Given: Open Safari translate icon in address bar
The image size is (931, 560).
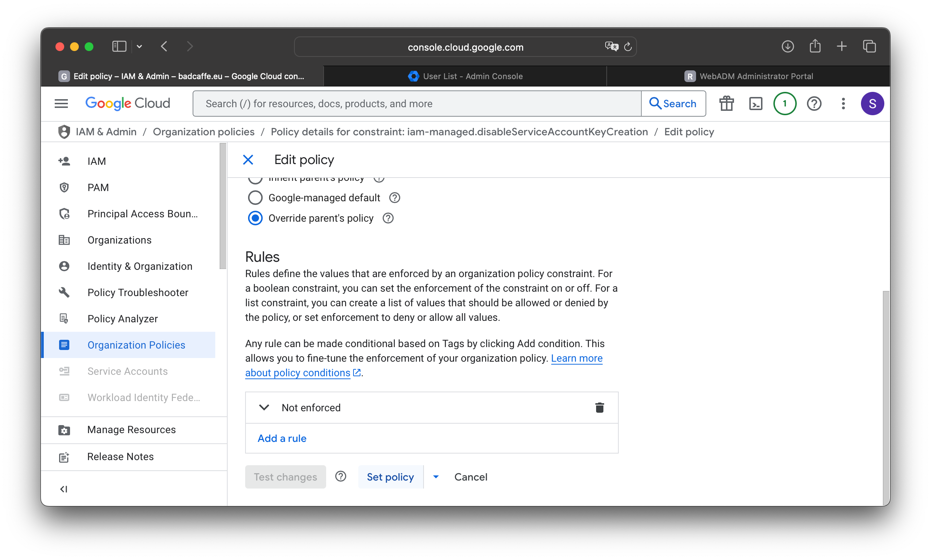Looking at the screenshot, I should (x=611, y=46).
